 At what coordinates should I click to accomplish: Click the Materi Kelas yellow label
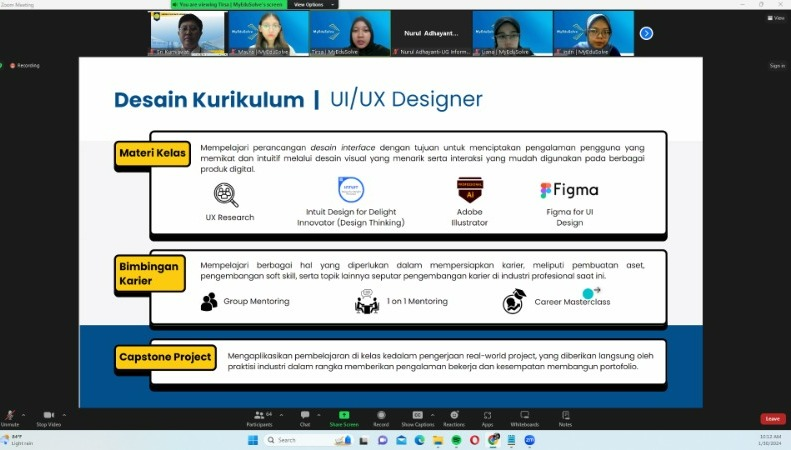click(x=152, y=153)
